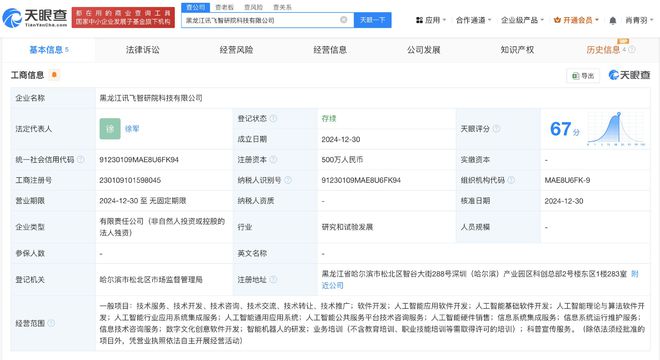The width and height of the screenshot is (660, 360).
Task: Select the 查风险 search tab
Action: click(253, 7)
